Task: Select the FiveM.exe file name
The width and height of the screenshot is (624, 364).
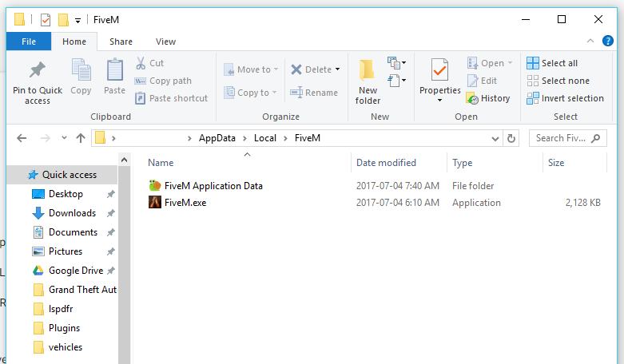Action: click(x=185, y=203)
